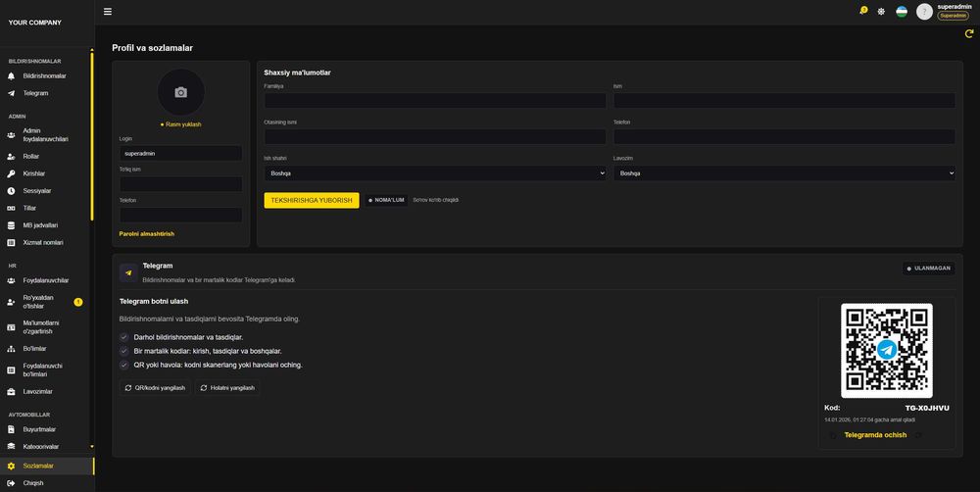Click the camera icon to upload photo
This screenshot has height=492, width=980.
(x=180, y=92)
